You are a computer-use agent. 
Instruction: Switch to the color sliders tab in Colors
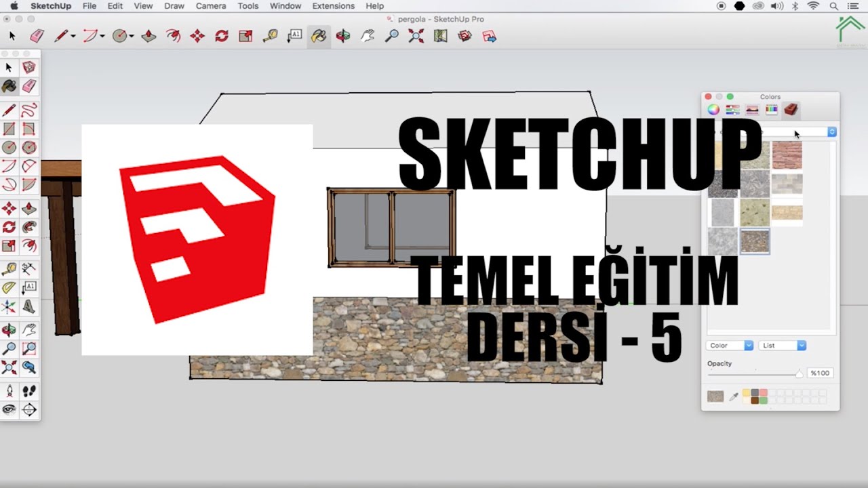[732, 110]
